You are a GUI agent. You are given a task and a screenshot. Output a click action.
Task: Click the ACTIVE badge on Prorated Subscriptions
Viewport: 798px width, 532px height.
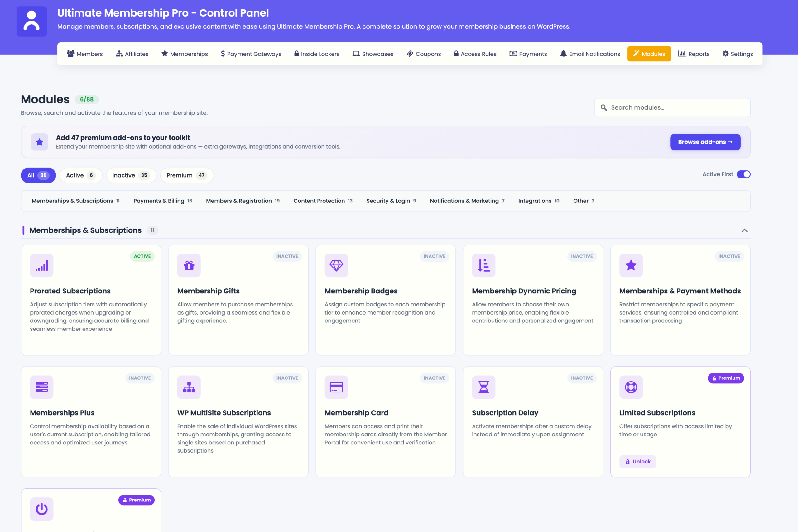click(x=142, y=256)
